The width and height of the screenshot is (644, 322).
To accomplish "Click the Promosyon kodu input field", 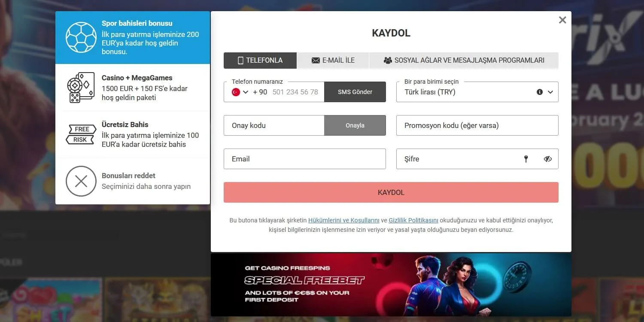I will click(x=477, y=125).
